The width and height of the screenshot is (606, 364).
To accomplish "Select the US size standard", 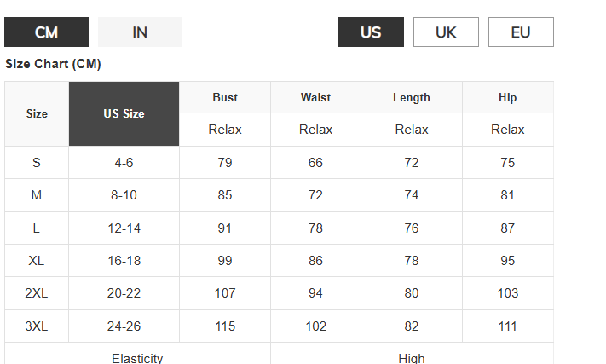I will click(371, 32).
